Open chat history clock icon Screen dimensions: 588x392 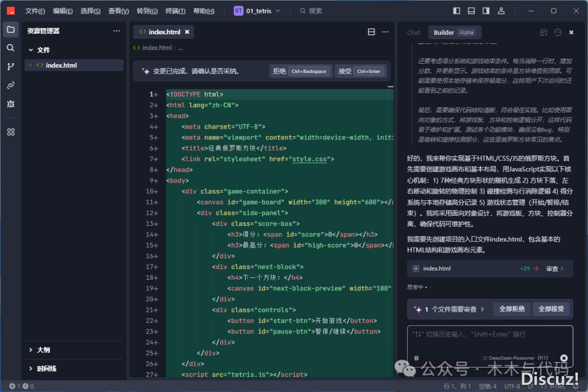tap(558, 33)
